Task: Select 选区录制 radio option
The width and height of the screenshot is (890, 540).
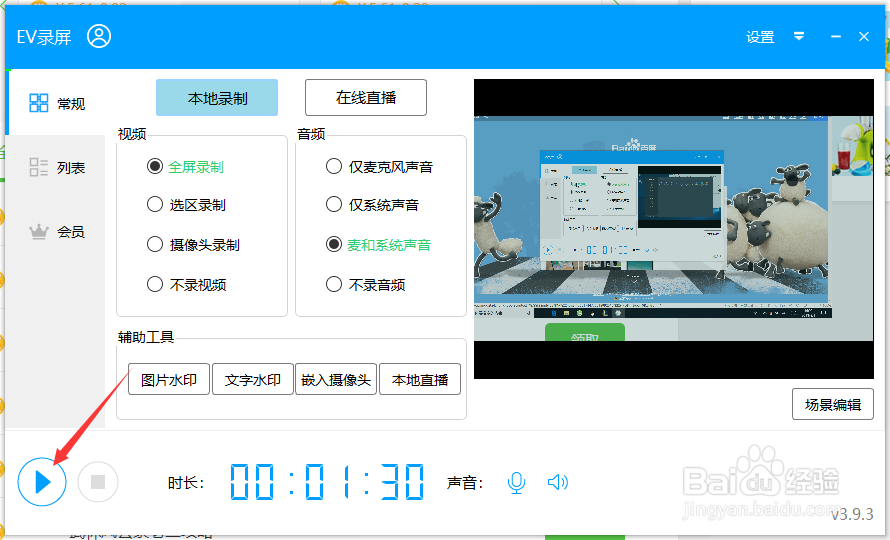Action: tap(186, 204)
